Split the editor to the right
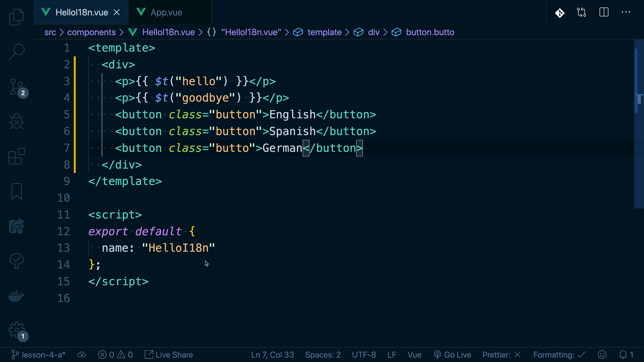 [604, 12]
